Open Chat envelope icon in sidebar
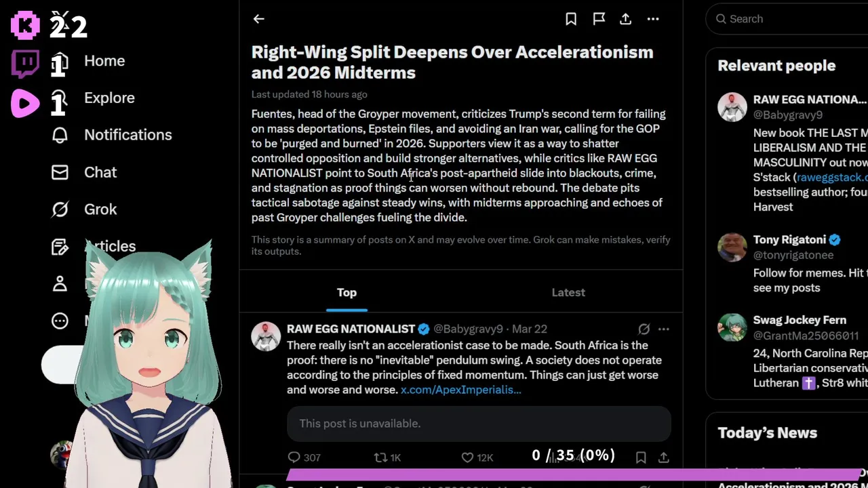 [x=60, y=172]
